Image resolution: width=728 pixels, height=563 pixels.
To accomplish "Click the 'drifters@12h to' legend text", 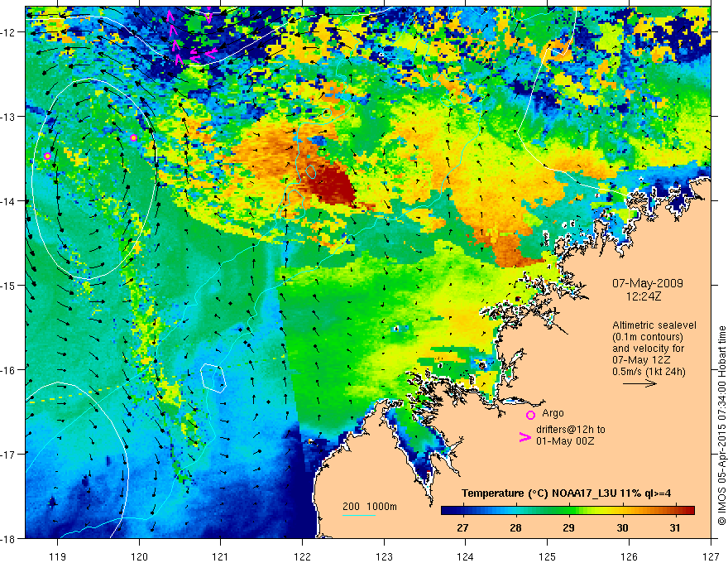I will (x=571, y=430).
